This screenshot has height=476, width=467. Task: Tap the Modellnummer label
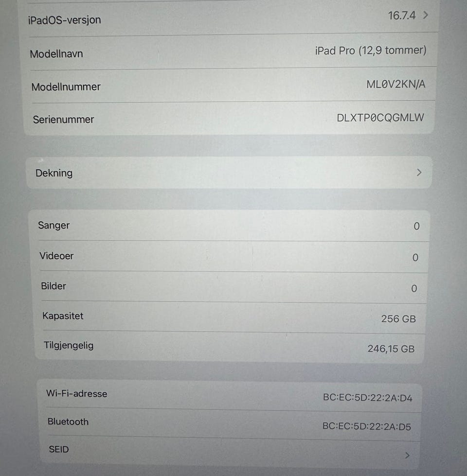tap(66, 87)
